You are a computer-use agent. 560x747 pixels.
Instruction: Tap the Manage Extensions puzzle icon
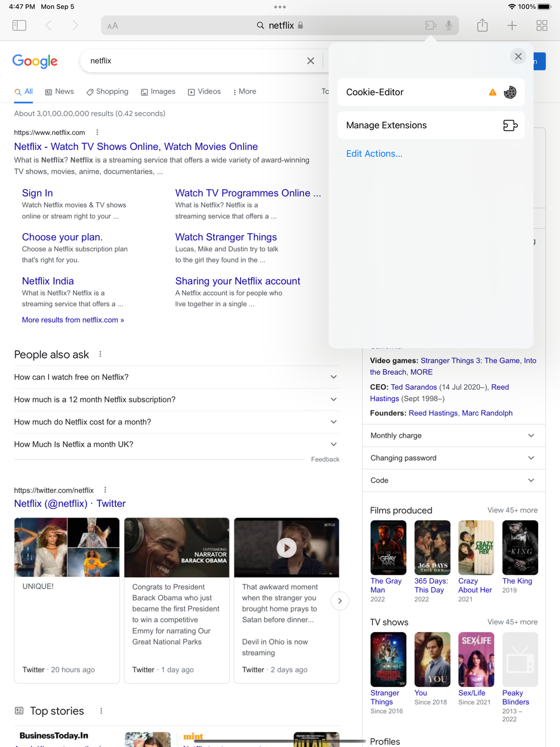click(510, 125)
